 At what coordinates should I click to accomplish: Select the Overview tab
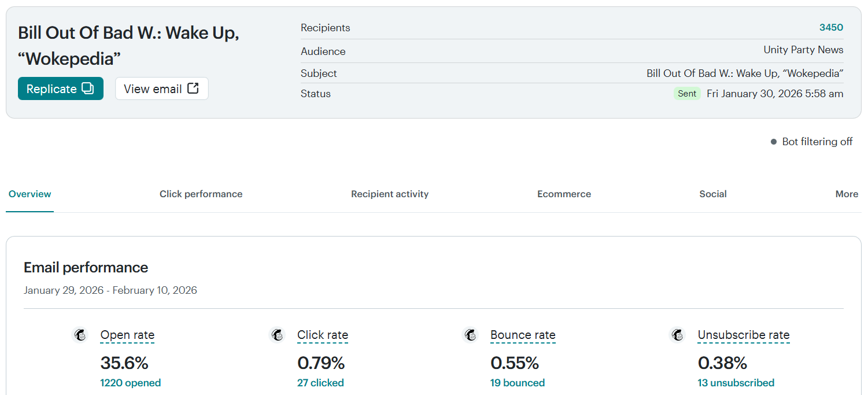[30, 194]
